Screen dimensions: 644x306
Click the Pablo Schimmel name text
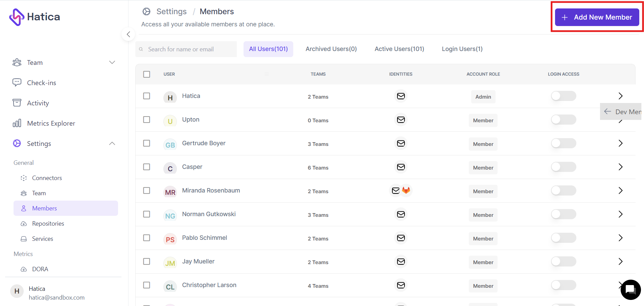[x=205, y=238]
